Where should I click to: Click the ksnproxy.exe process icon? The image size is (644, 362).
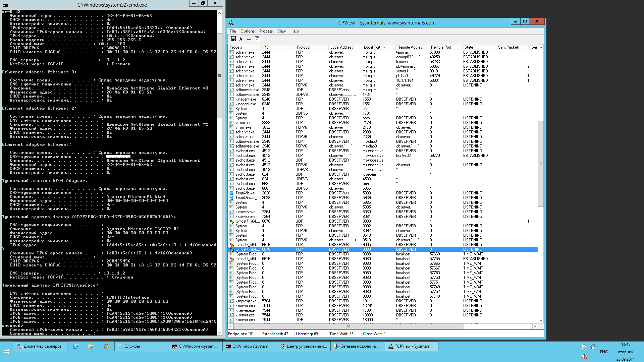click(231, 301)
